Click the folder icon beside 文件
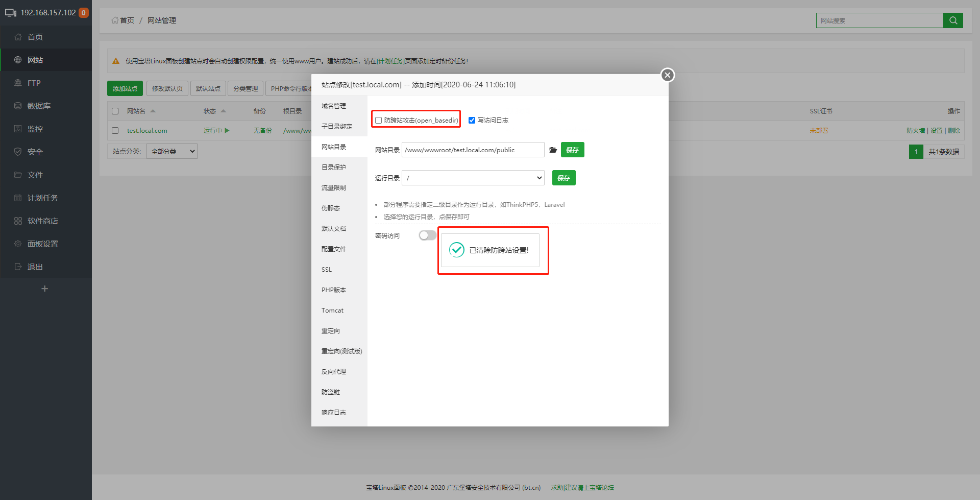The height and width of the screenshot is (500, 980). pyautogui.click(x=18, y=175)
